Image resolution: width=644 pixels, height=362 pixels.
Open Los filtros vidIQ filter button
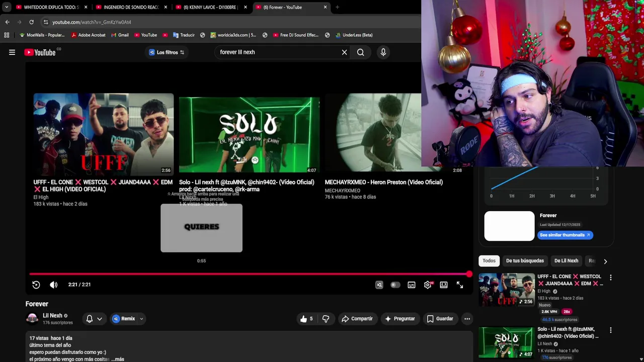pos(167,52)
